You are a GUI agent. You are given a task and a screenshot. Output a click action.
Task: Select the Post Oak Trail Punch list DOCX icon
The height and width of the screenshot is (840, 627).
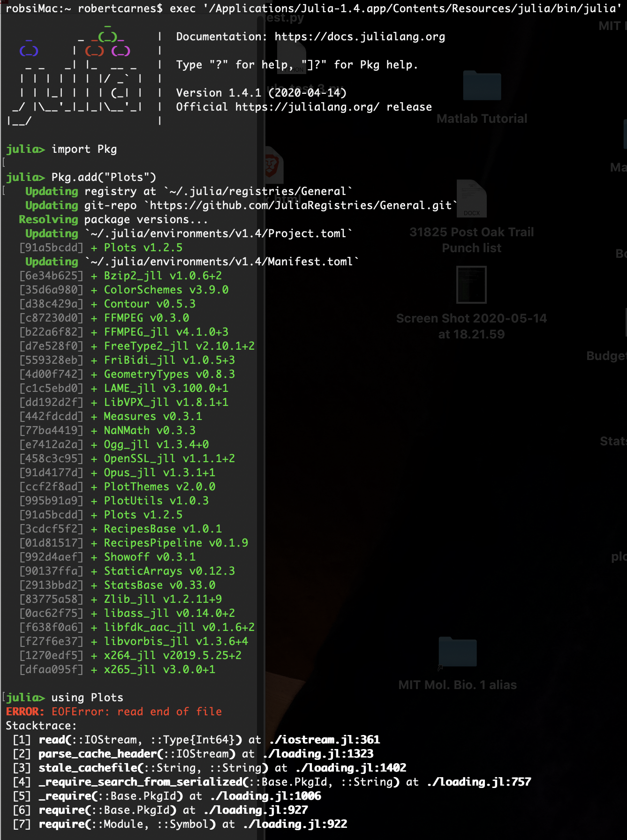click(471, 199)
